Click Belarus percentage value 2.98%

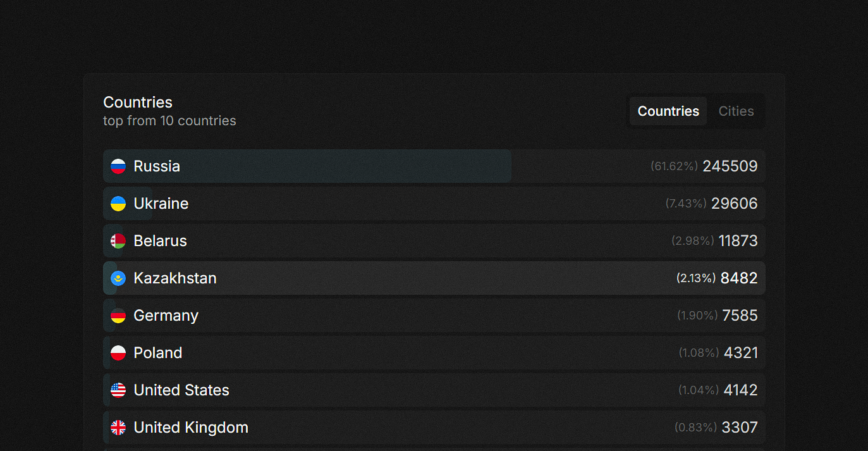point(693,241)
